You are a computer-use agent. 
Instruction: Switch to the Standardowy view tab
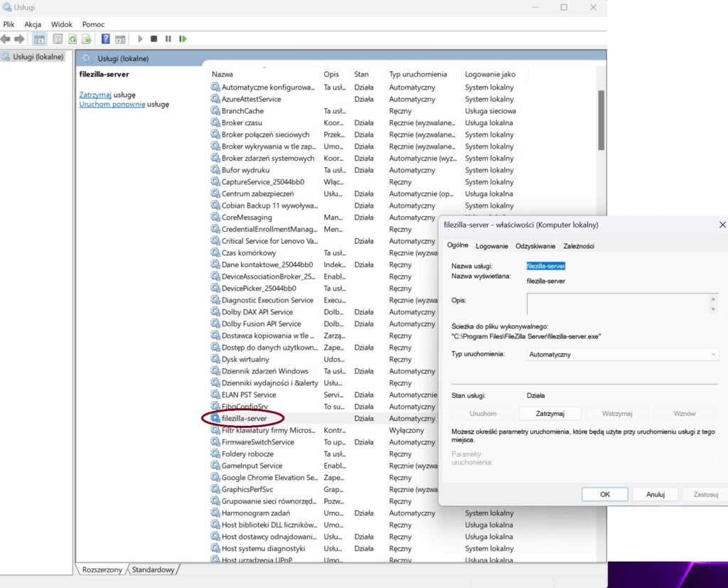[154, 570]
